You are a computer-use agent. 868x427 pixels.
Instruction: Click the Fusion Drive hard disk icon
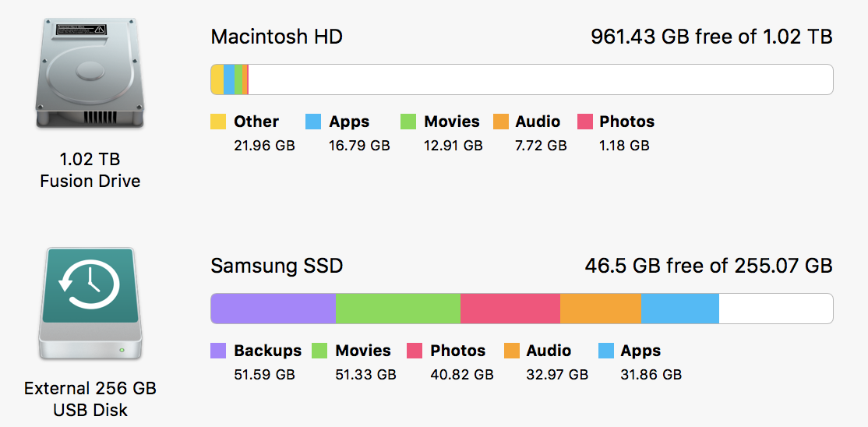tap(90, 74)
